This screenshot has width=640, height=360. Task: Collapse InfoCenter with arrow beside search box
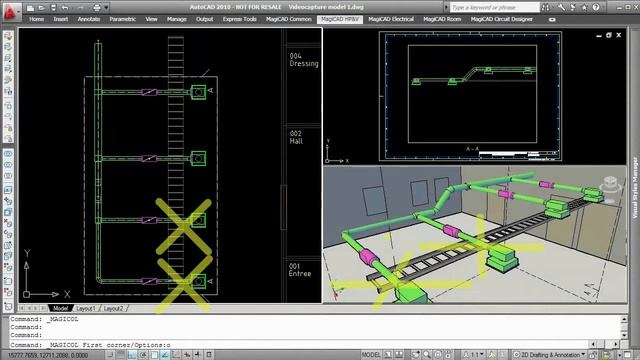(x=446, y=7)
